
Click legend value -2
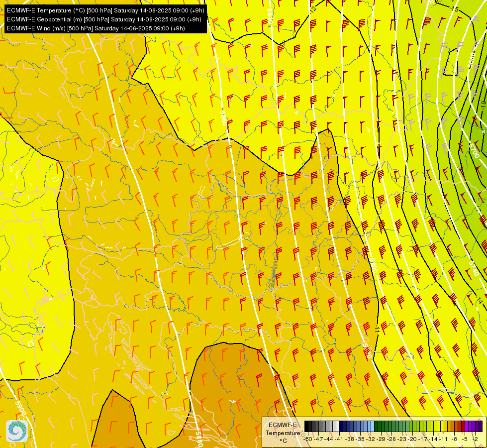click(475, 439)
